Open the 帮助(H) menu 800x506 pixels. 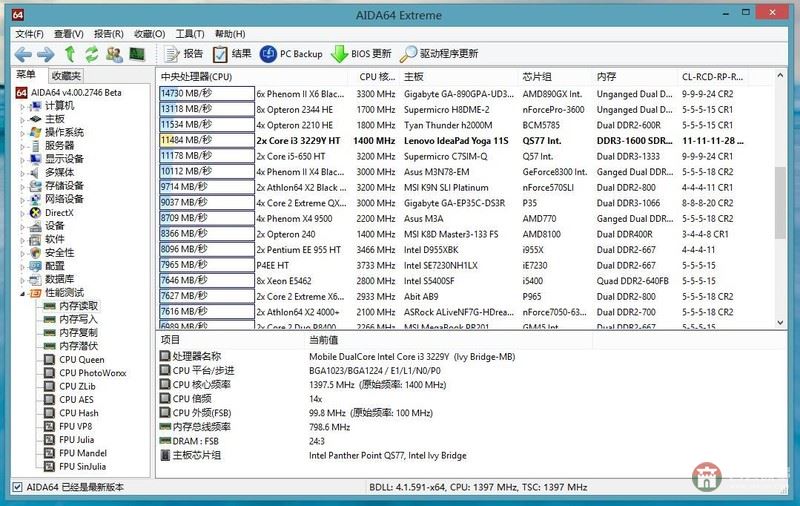coord(230,34)
